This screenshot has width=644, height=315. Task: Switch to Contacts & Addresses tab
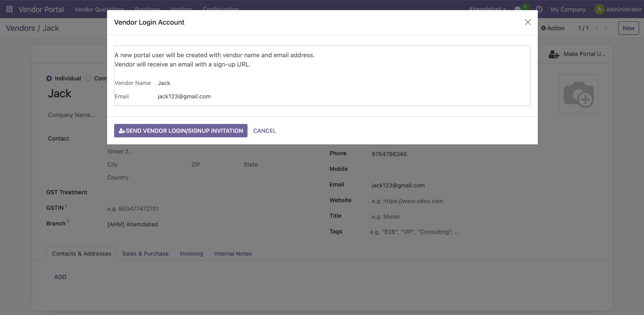click(81, 254)
